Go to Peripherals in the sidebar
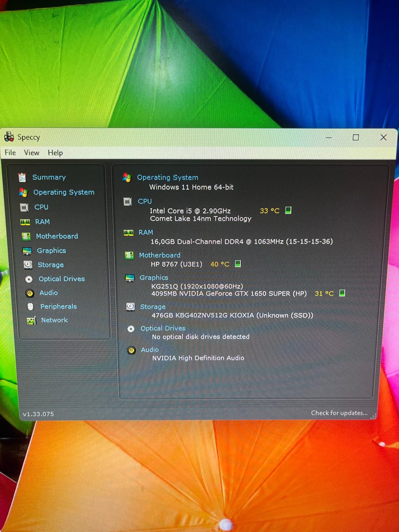 (59, 307)
